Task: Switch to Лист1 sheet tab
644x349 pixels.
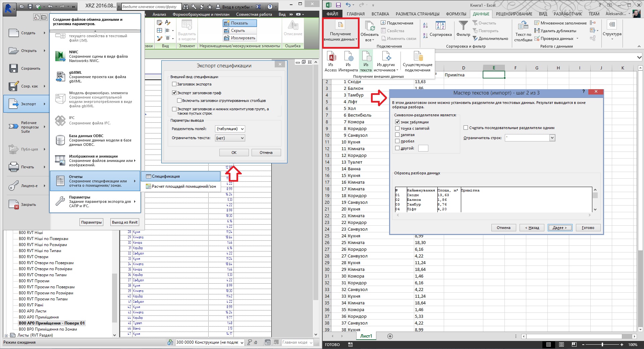Action: [366, 336]
